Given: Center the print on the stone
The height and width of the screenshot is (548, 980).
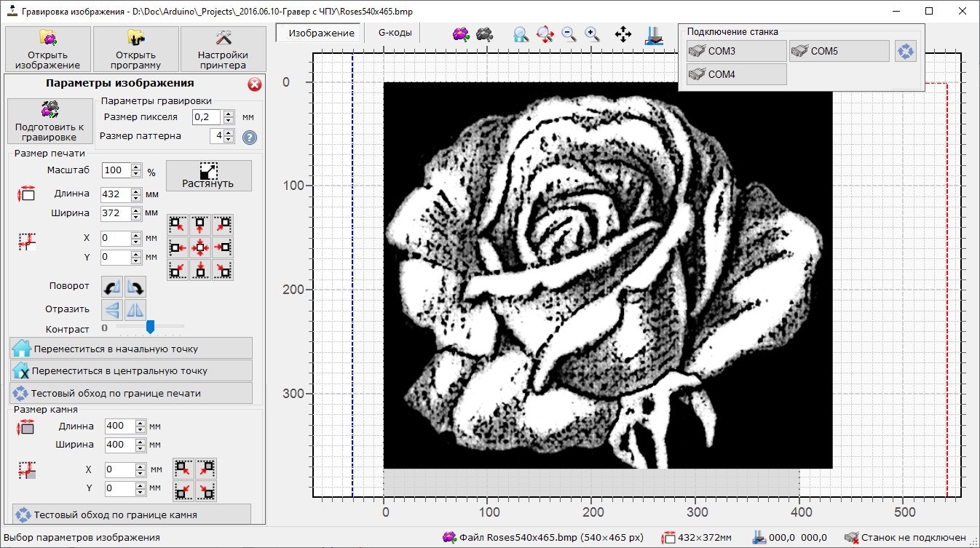Looking at the screenshot, I should click(x=200, y=247).
